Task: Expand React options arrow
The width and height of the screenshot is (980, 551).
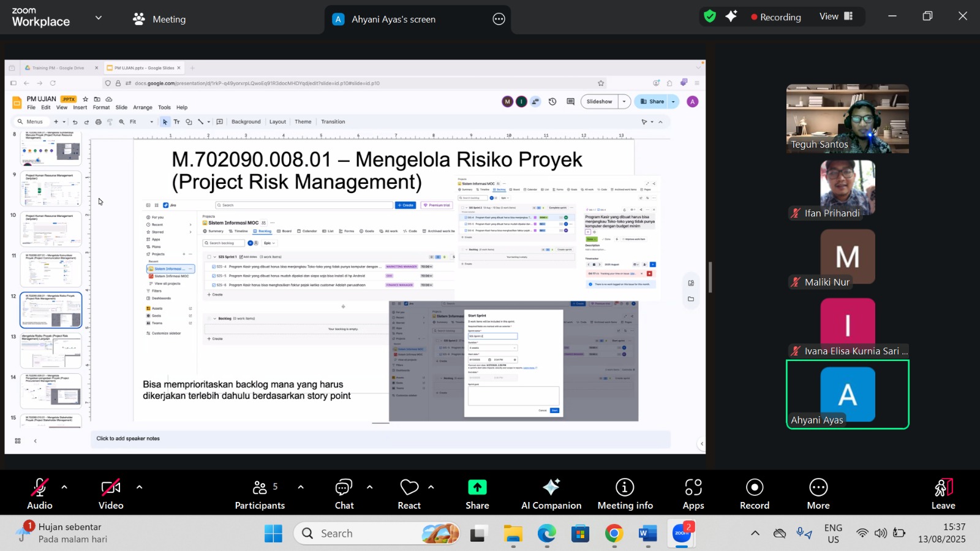Action: click(431, 487)
